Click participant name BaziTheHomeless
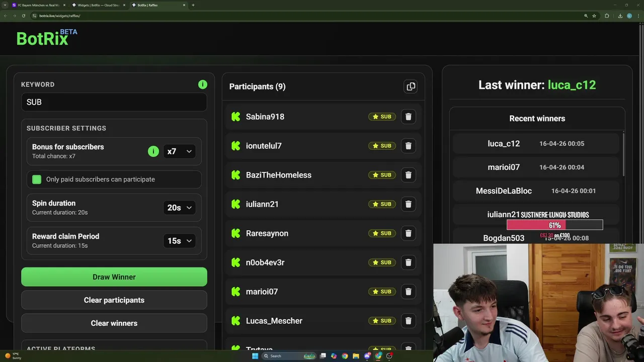Screen dimensions: 644x362 [x=279, y=175]
